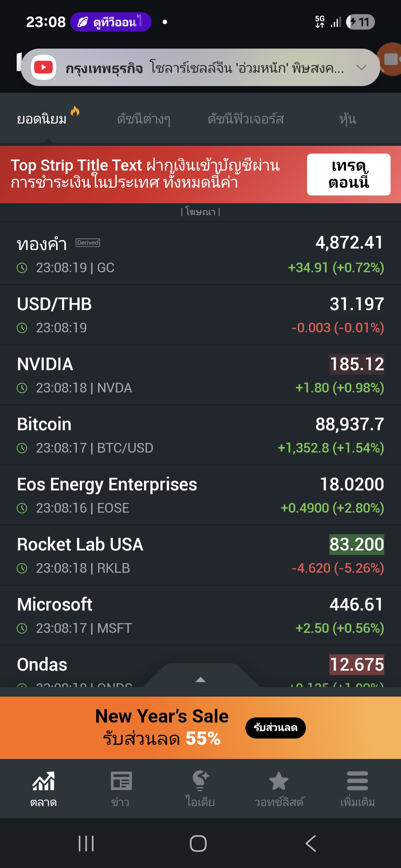The height and width of the screenshot is (868, 401).
Task: Tap the YouTube icon in notification
Action: point(43,68)
